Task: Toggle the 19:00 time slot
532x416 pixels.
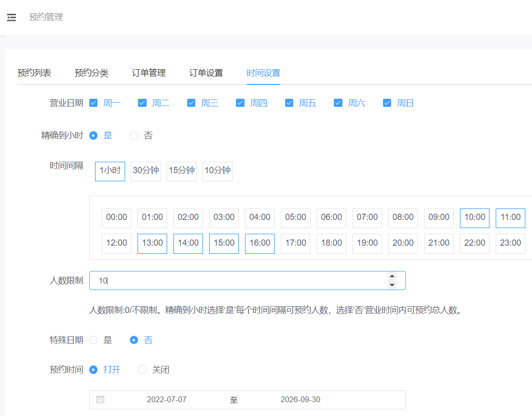Action: point(367,244)
